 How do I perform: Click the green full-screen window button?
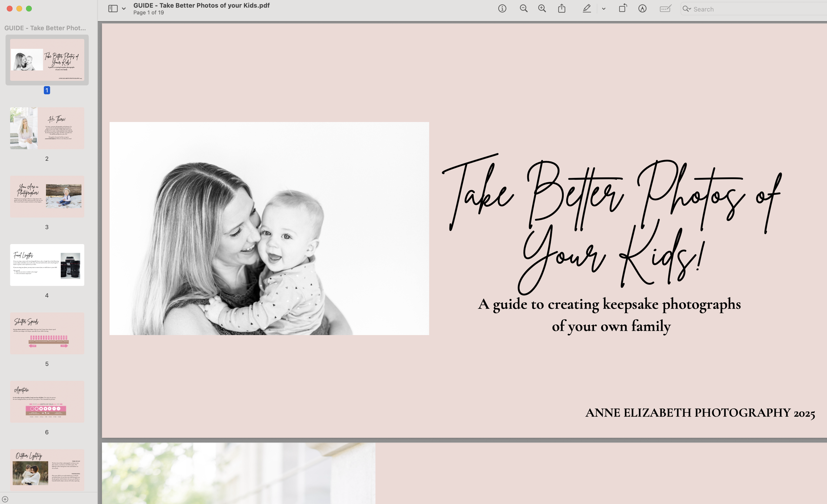coord(29,9)
